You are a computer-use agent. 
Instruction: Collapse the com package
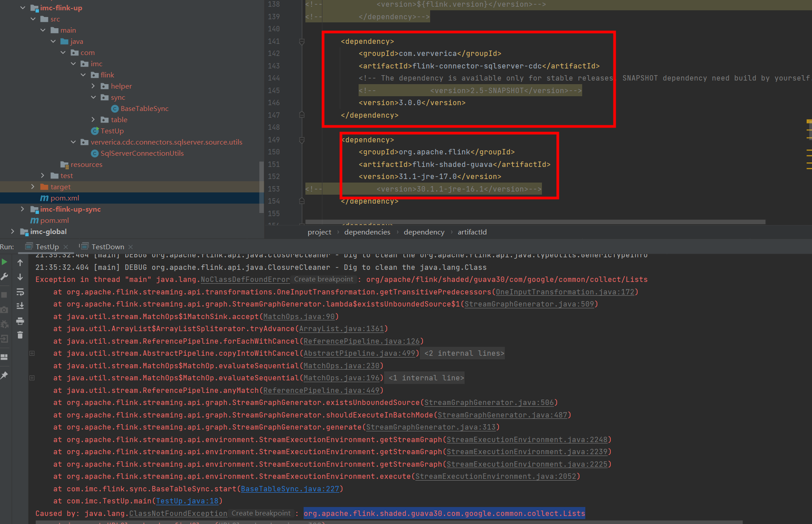tap(63, 52)
